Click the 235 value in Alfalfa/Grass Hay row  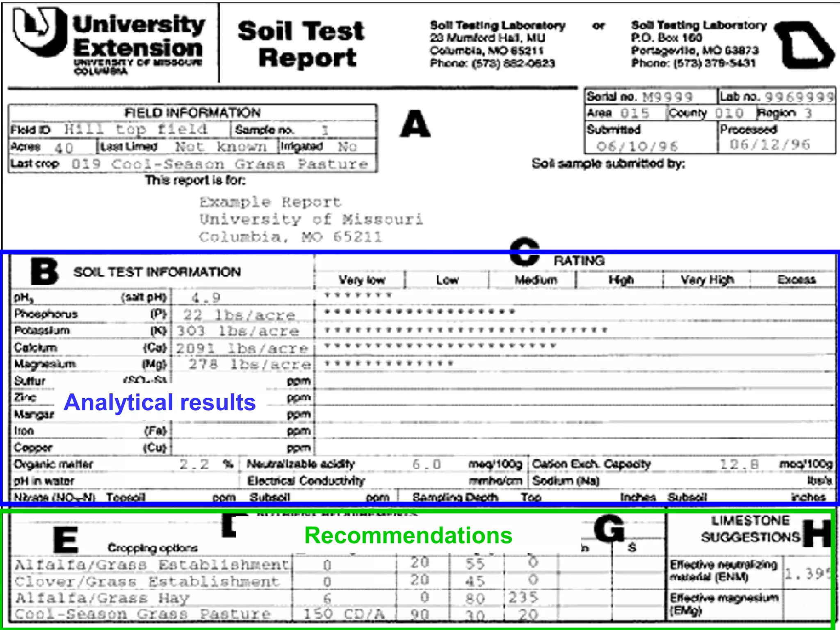click(523, 597)
